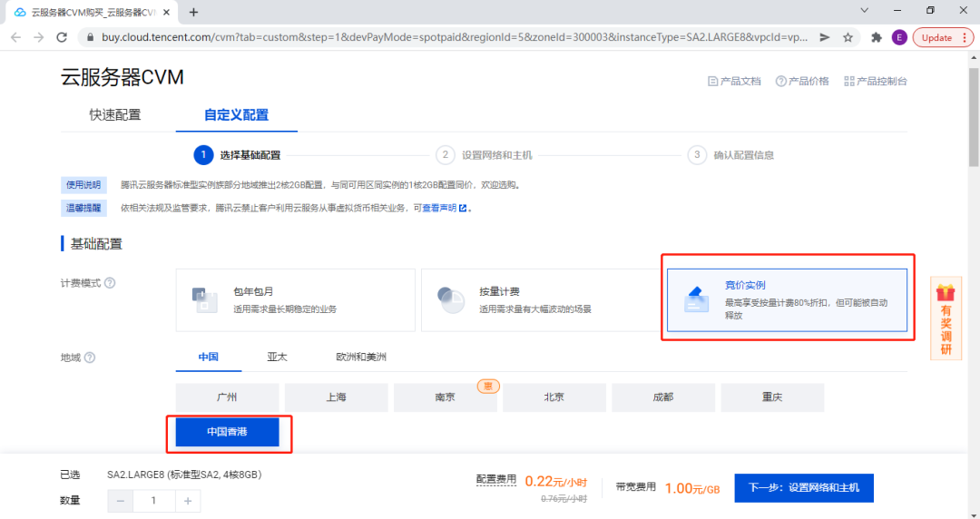Click the padlock site info icon
Image resolution: width=980 pixels, height=519 pixels.
90,37
